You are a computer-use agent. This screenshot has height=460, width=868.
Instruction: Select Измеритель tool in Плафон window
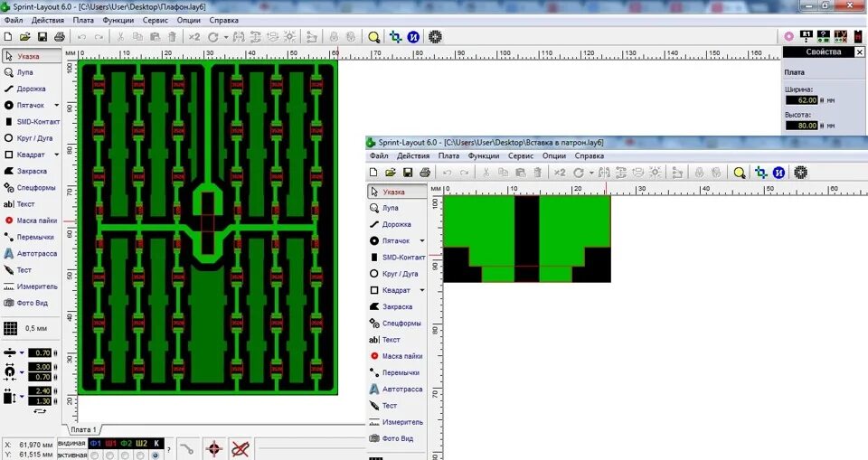coord(31,286)
